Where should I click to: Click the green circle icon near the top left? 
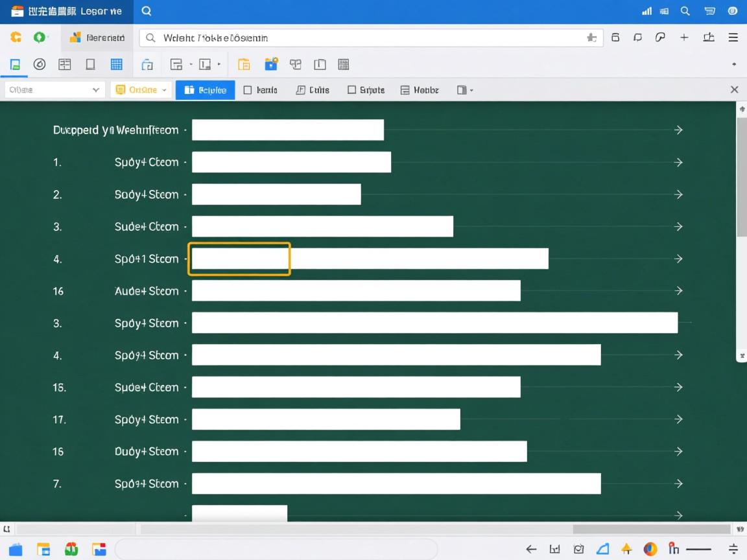tap(40, 38)
